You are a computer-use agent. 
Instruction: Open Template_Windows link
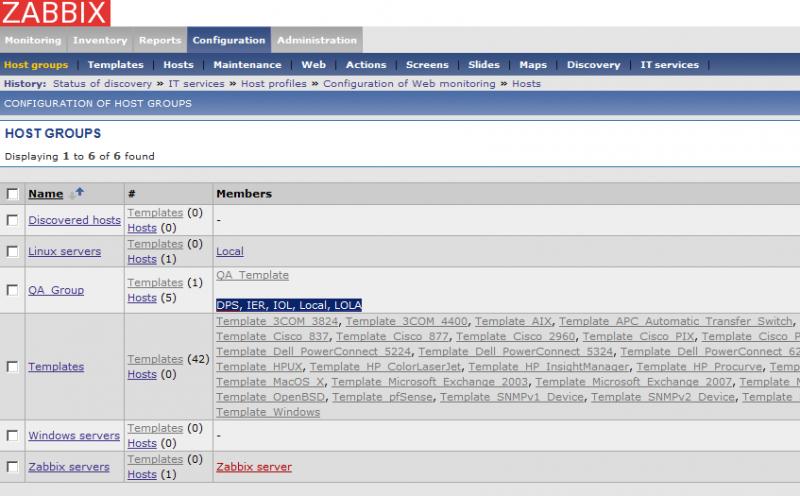coord(268,412)
